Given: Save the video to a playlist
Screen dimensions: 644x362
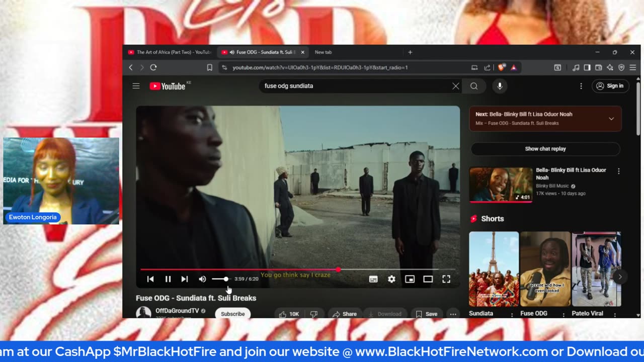Looking at the screenshot, I should tap(427, 314).
